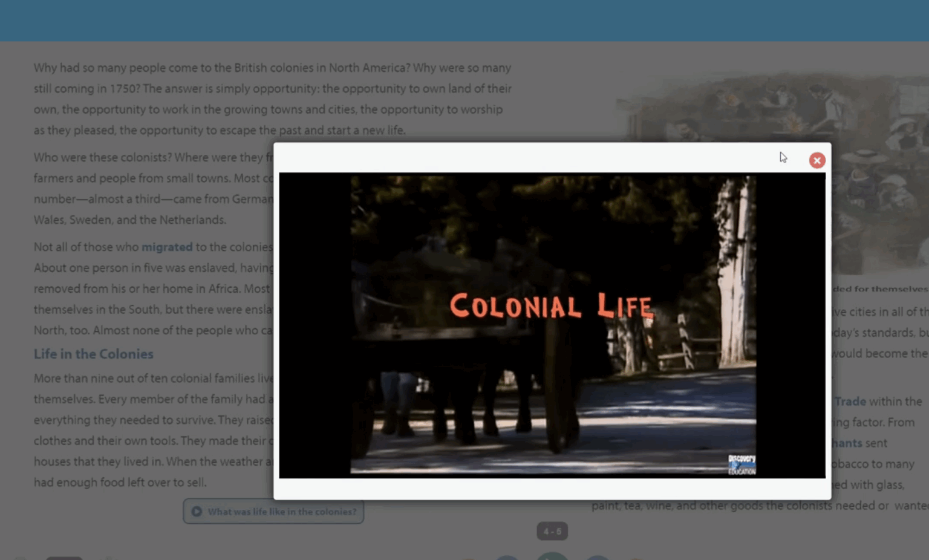Click paragraph starting 'Who were these colonists?'

point(151,189)
